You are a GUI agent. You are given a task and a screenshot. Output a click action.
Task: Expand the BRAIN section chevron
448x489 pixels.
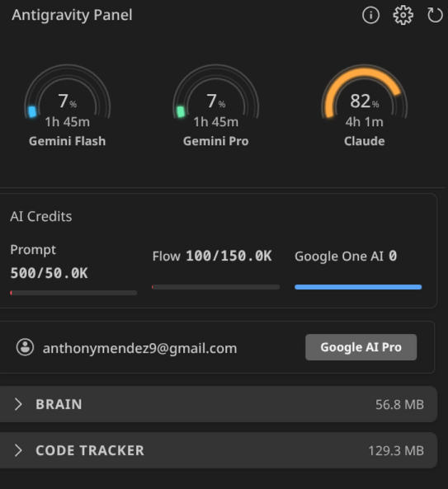[x=18, y=404]
